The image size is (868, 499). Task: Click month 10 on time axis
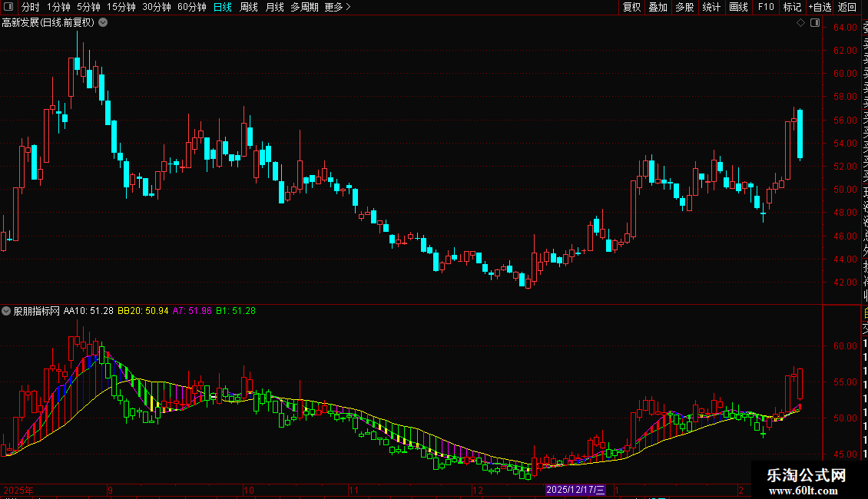(249, 490)
